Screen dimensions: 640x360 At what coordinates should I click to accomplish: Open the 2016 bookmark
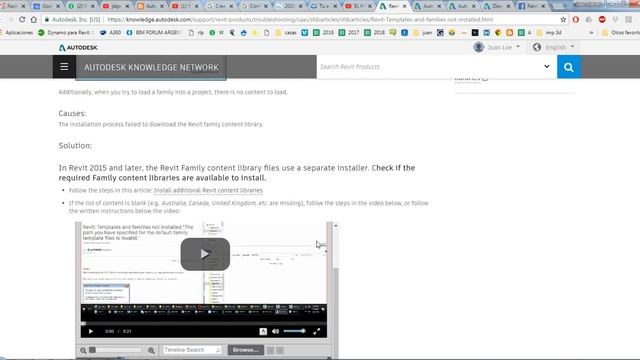(323, 32)
